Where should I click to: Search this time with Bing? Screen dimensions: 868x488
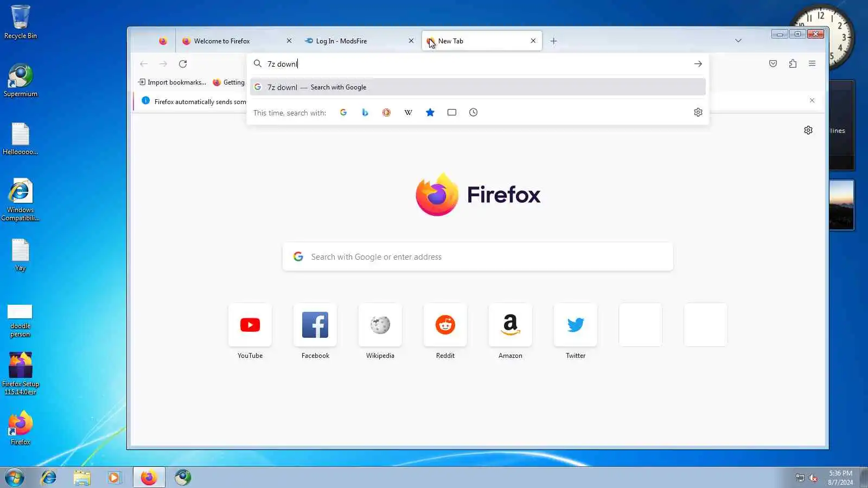[365, 112]
